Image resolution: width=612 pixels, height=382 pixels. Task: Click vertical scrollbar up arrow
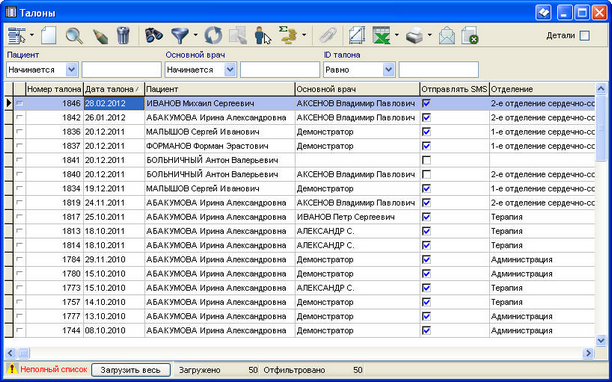click(601, 89)
